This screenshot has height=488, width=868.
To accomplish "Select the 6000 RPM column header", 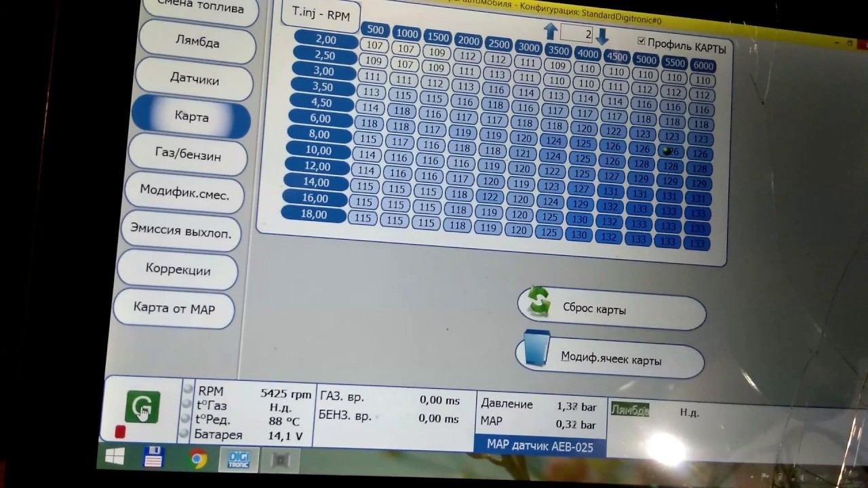I will point(703,66).
